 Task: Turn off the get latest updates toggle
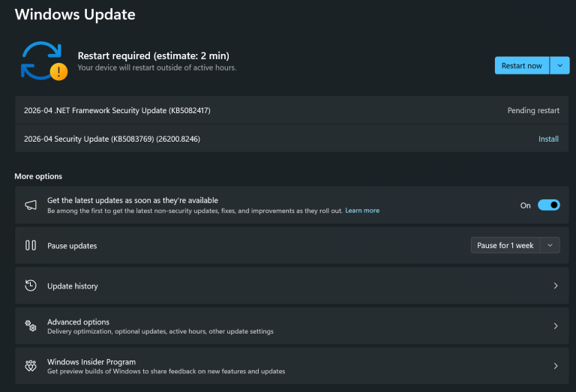point(549,205)
